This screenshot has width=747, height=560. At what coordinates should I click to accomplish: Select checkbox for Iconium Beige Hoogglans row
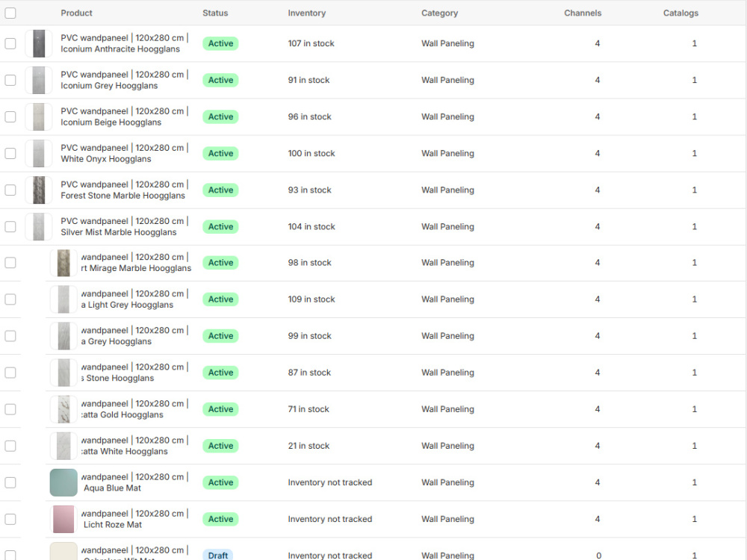pyautogui.click(x=10, y=116)
